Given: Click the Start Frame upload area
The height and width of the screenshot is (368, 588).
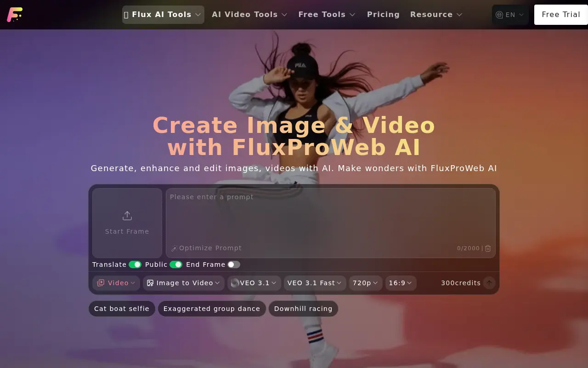Looking at the screenshot, I should (127, 223).
